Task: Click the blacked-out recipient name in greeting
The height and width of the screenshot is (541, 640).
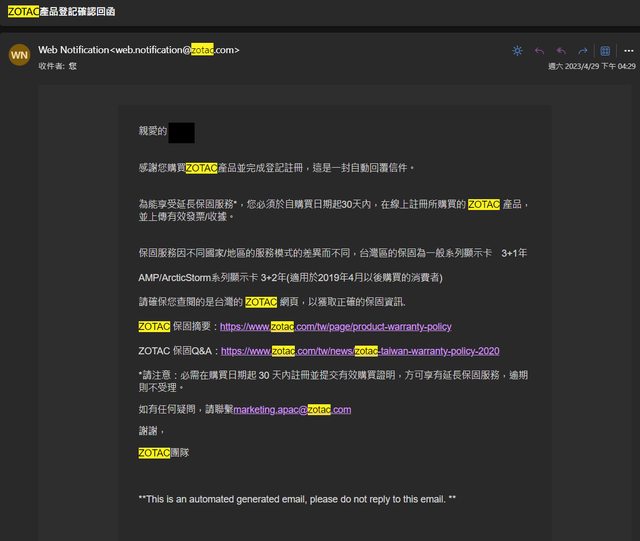Action: tap(181, 131)
